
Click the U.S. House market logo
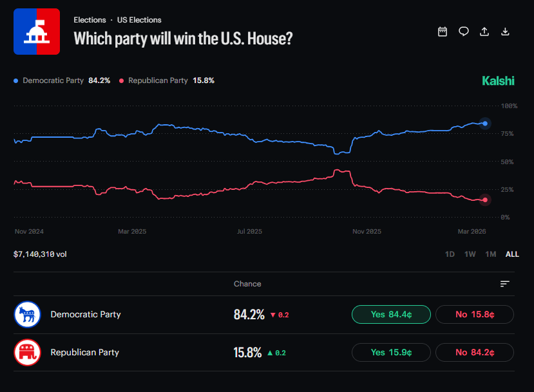pyautogui.click(x=37, y=32)
